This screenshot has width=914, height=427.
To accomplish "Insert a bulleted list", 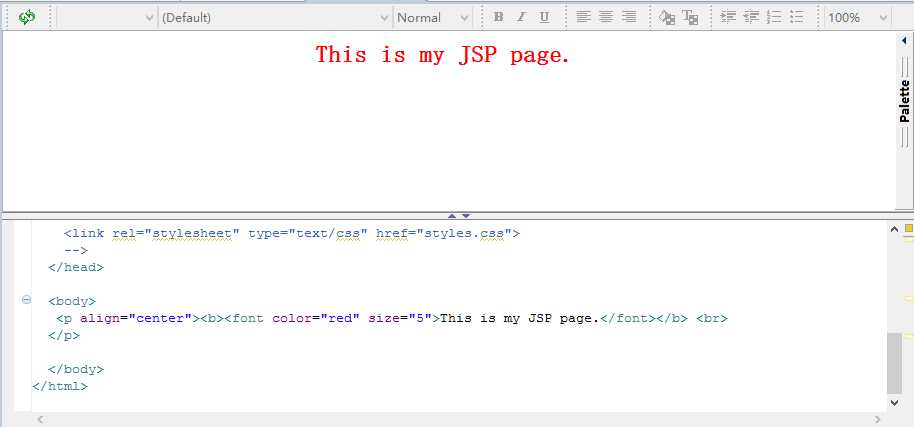I will [x=797, y=17].
